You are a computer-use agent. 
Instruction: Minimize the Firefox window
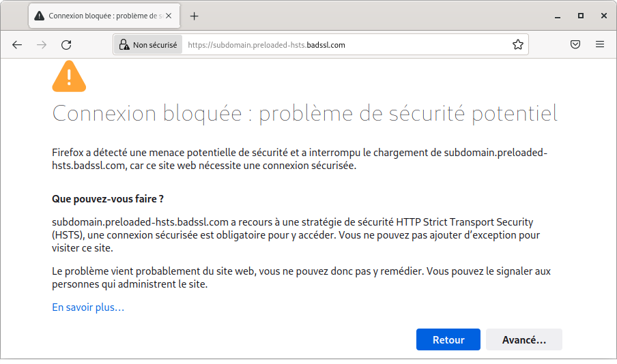(x=558, y=16)
